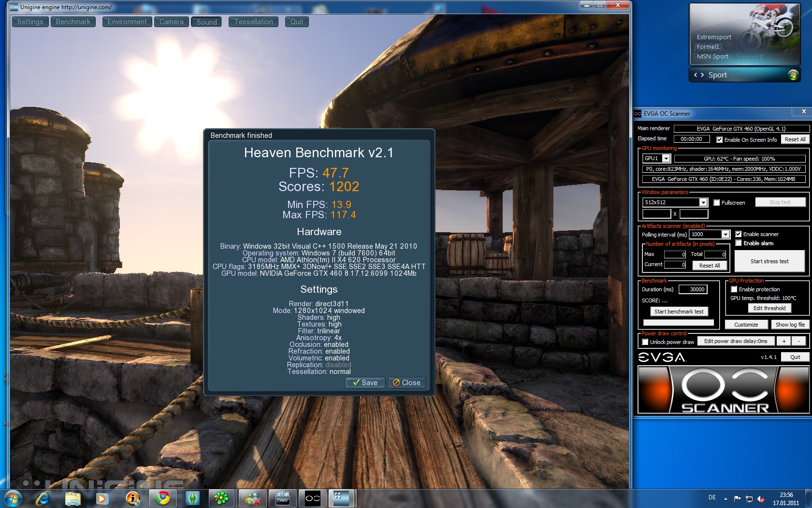
Task: Open Google Chrome from the taskbar
Action: pyautogui.click(x=162, y=498)
